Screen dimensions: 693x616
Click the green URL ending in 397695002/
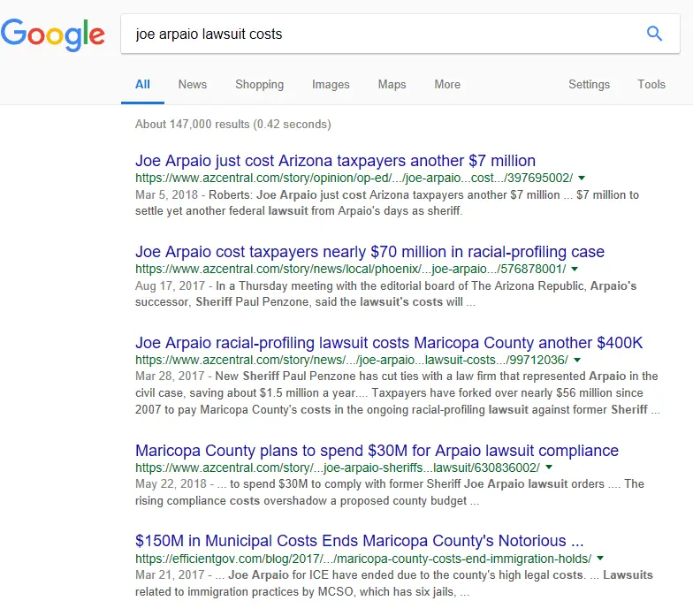point(354,178)
